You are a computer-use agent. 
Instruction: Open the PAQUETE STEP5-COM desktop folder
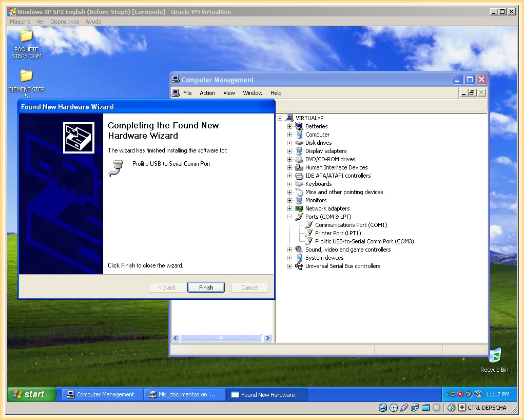[26, 36]
